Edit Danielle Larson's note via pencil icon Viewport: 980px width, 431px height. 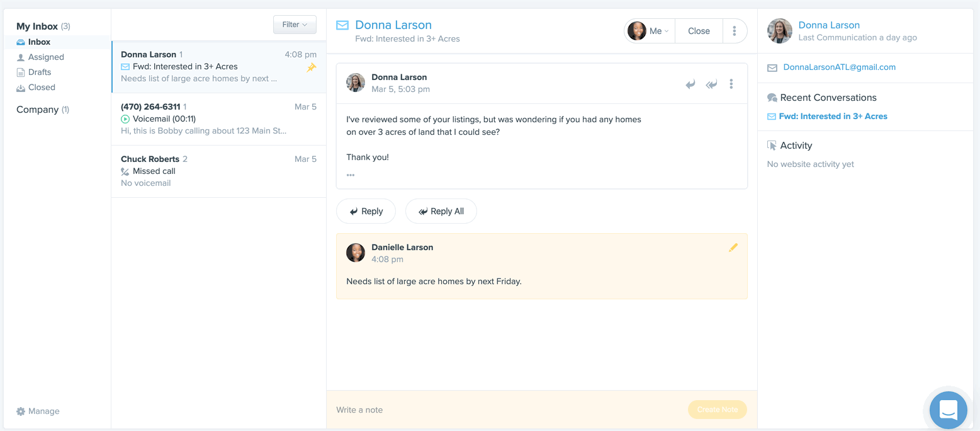[x=733, y=248]
